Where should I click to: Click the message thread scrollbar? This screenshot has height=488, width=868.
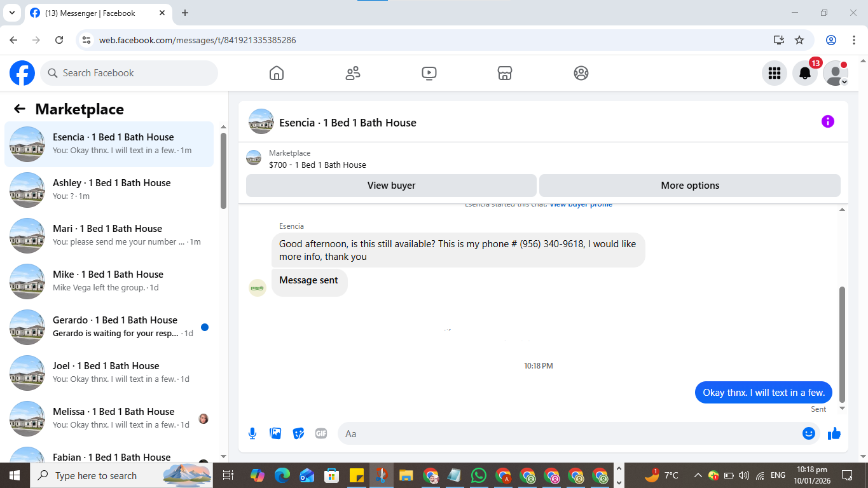[x=843, y=344]
